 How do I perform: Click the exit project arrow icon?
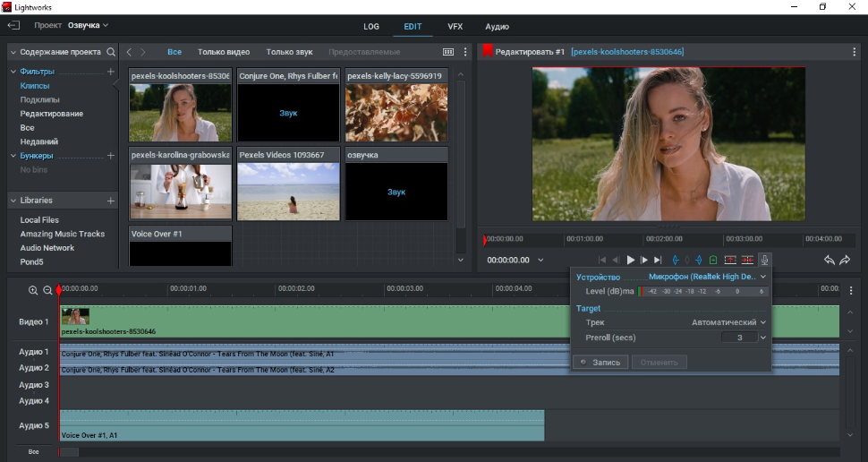(x=13, y=25)
